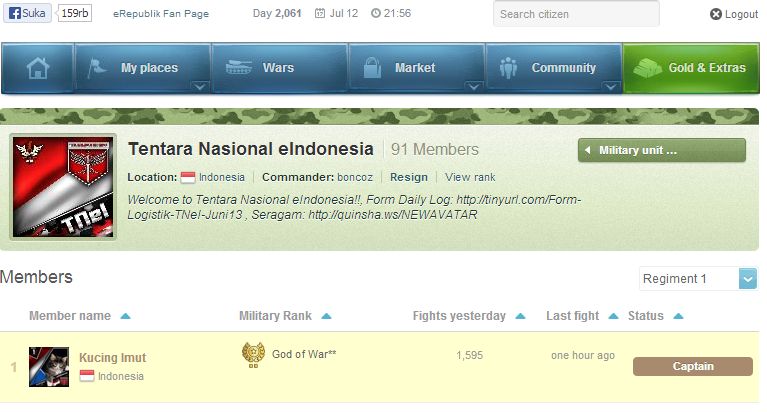767x412 pixels.
Task: Expand the Military unit dropdown button
Action: (x=662, y=150)
